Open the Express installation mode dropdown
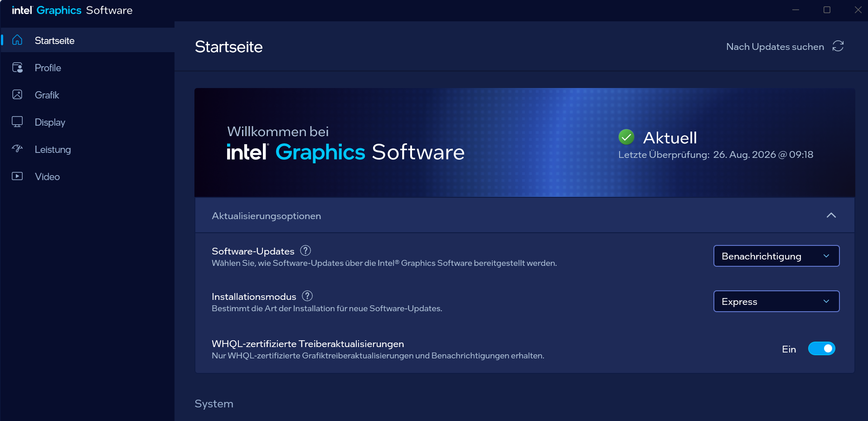 pyautogui.click(x=776, y=301)
